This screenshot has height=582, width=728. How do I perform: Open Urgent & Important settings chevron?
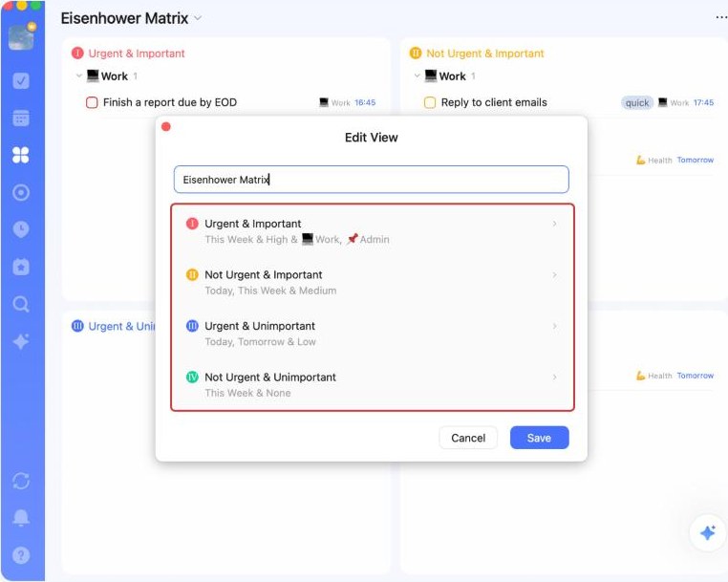click(554, 224)
